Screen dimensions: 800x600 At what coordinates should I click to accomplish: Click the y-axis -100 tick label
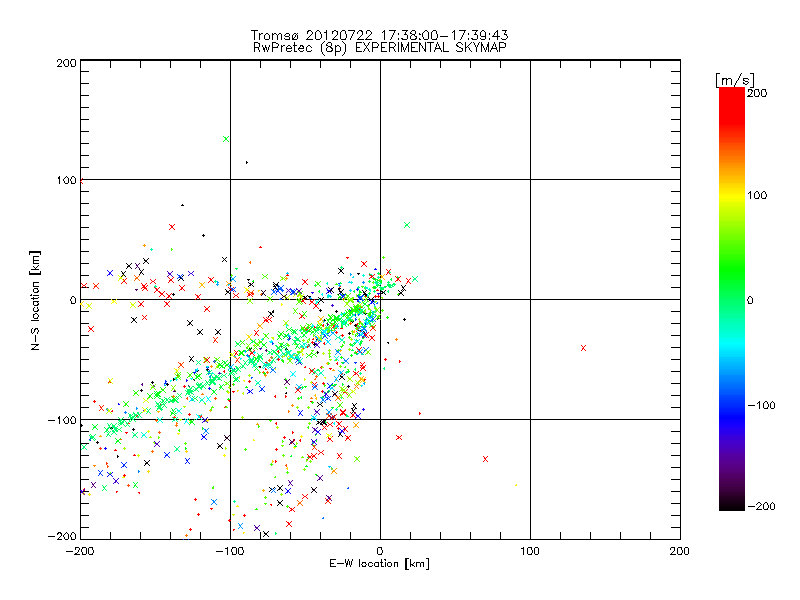point(62,420)
